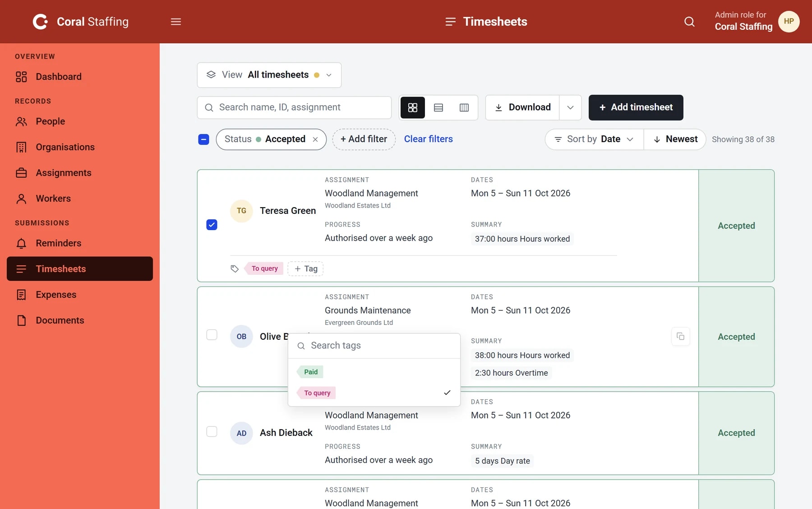812x509 pixels.
Task: Open Workers in the sidebar
Action: click(80, 199)
